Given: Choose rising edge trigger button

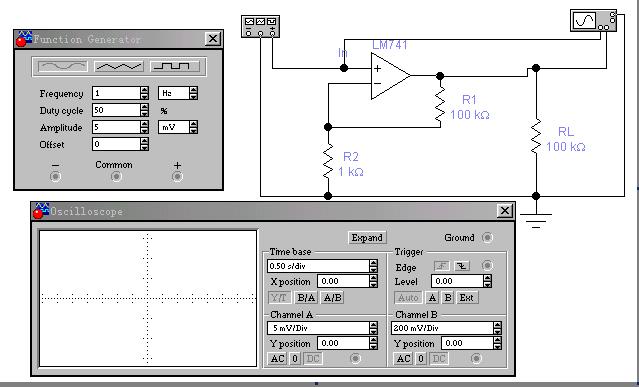Looking at the screenshot, I should pyautogui.click(x=442, y=266).
